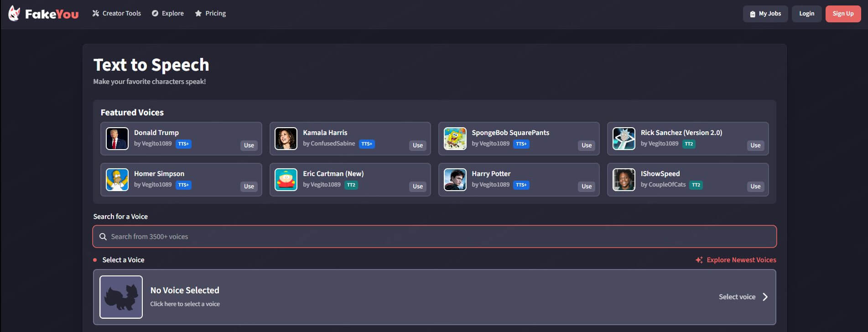Go to the Pricing page

coord(210,13)
